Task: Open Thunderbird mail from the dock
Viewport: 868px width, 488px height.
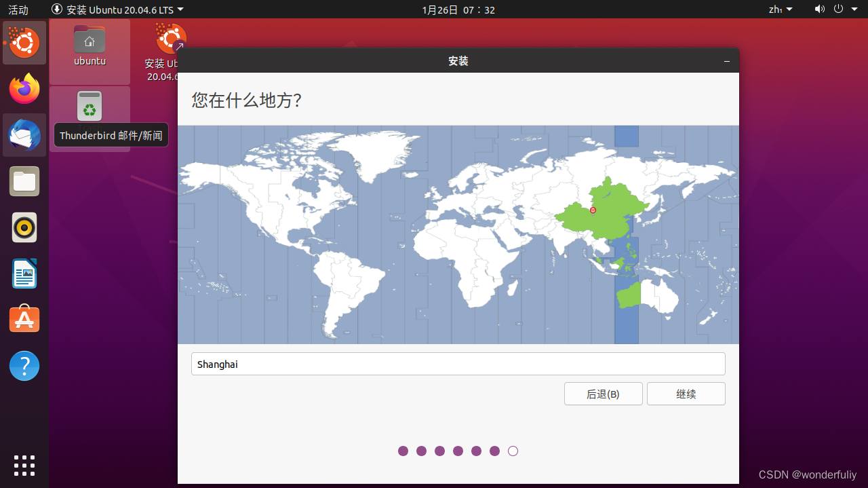Action: tap(24, 135)
